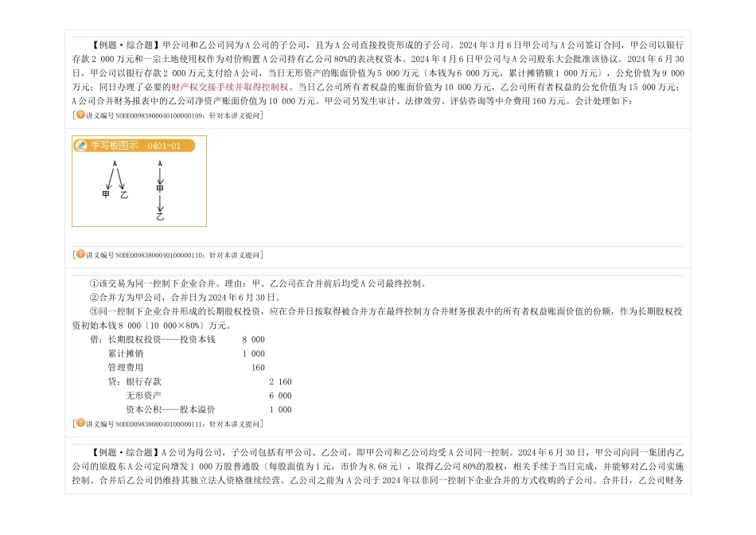Click the second 【例题·综合题】 heading about A公司为母公司

125,452
